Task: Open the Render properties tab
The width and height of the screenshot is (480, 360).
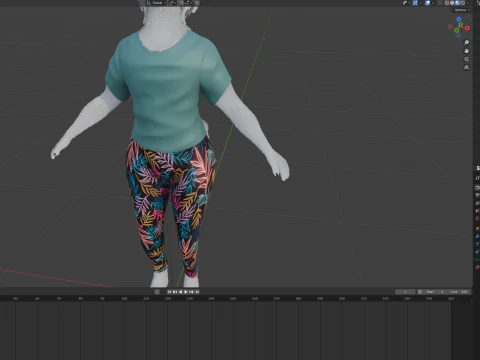Action: (x=477, y=187)
